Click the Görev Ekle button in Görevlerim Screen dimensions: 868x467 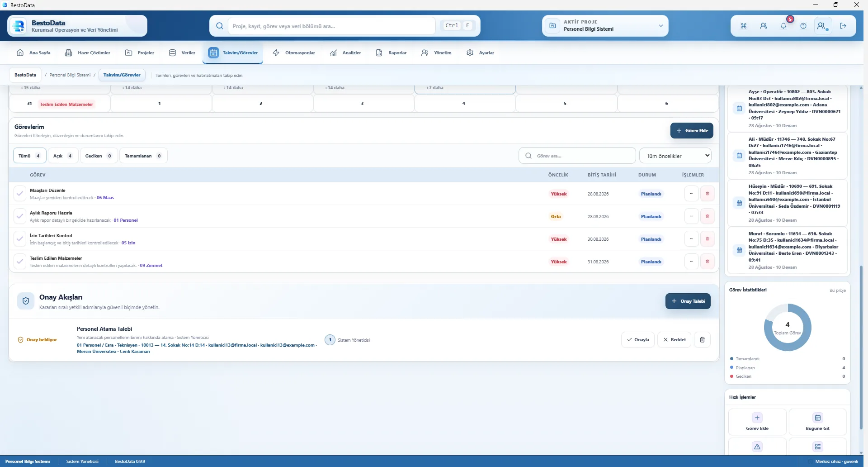[x=692, y=130]
